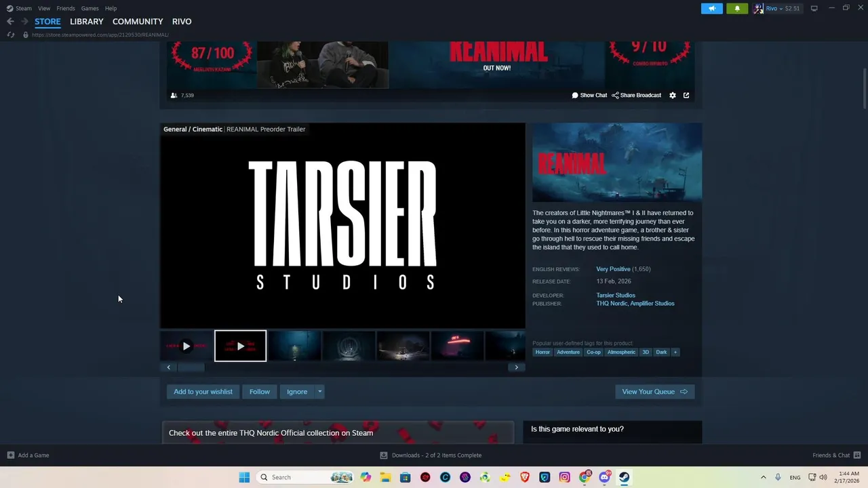
Task: Go back with the left arrow
Action: [10, 22]
